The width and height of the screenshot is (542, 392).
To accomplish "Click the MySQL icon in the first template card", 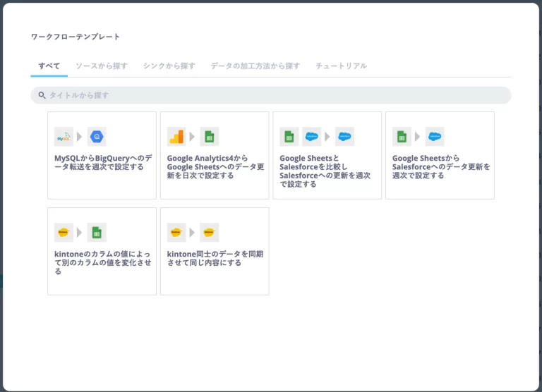I will pos(64,137).
